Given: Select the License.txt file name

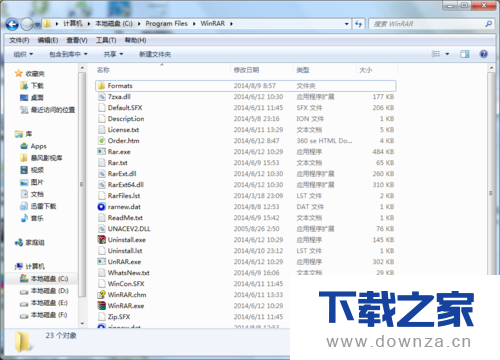Looking at the screenshot, I should coord(123,130).
